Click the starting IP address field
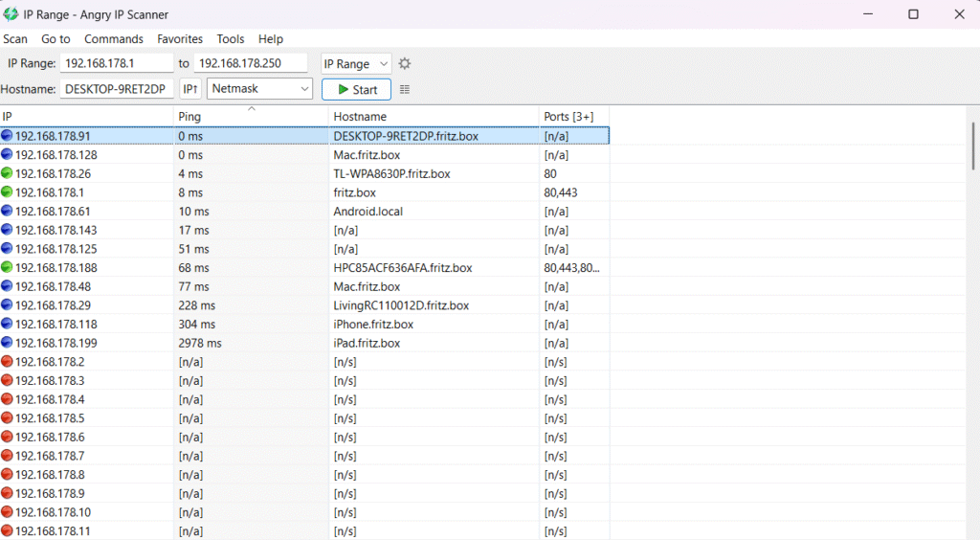This screenshot has width=980, height=540. (117, 64)
